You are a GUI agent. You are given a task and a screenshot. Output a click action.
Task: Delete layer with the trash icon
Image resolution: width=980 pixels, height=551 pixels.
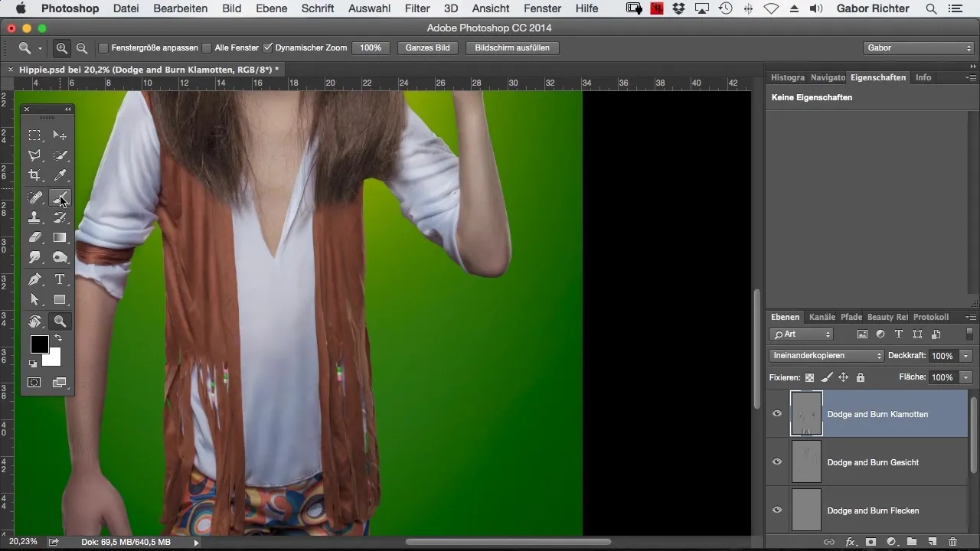[952, 542]
